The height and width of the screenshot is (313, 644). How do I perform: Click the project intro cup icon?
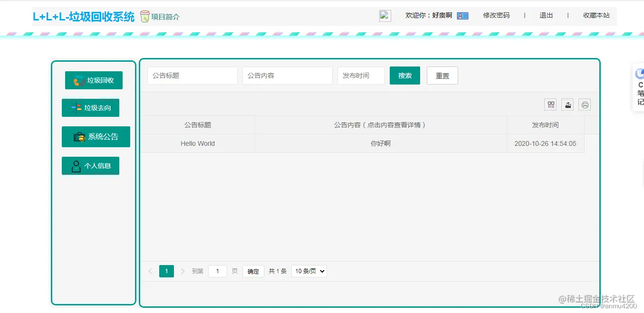tap(144, 17)
